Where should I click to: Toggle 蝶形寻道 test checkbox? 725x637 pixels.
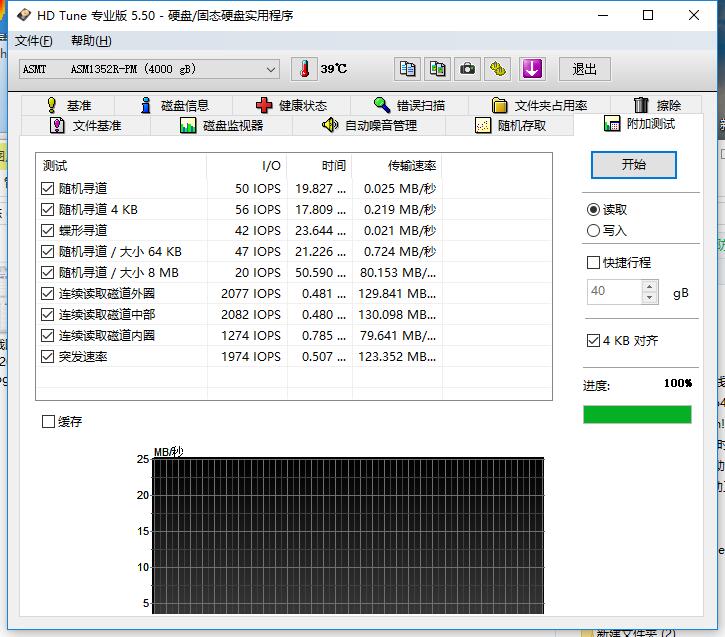coord(48,231)
